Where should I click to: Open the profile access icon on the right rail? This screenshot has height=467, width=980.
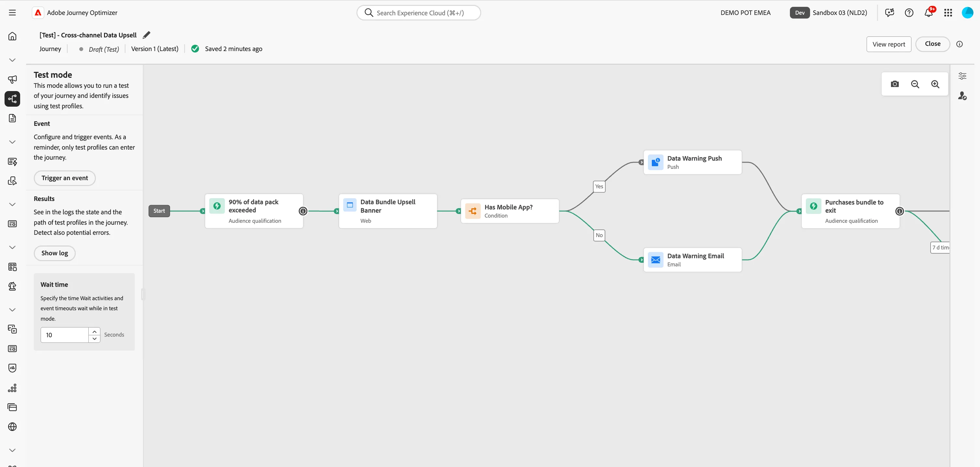962,96
